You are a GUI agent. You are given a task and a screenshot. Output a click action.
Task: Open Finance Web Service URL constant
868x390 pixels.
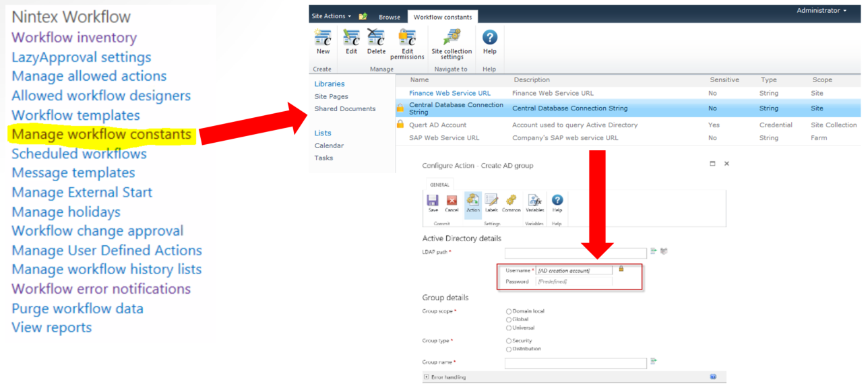click(x=449, y=93)
